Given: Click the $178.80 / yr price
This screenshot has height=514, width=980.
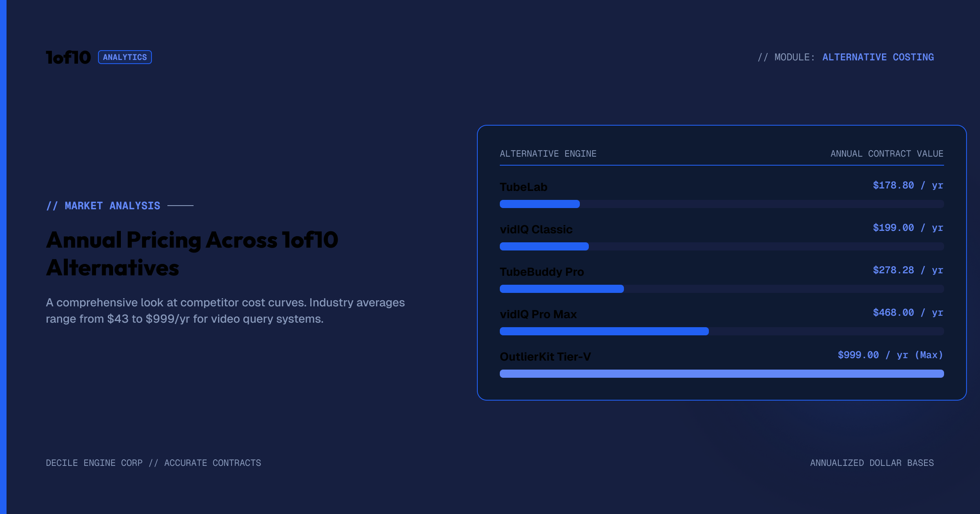Looking at the screenshot, I should click(908, 185).
